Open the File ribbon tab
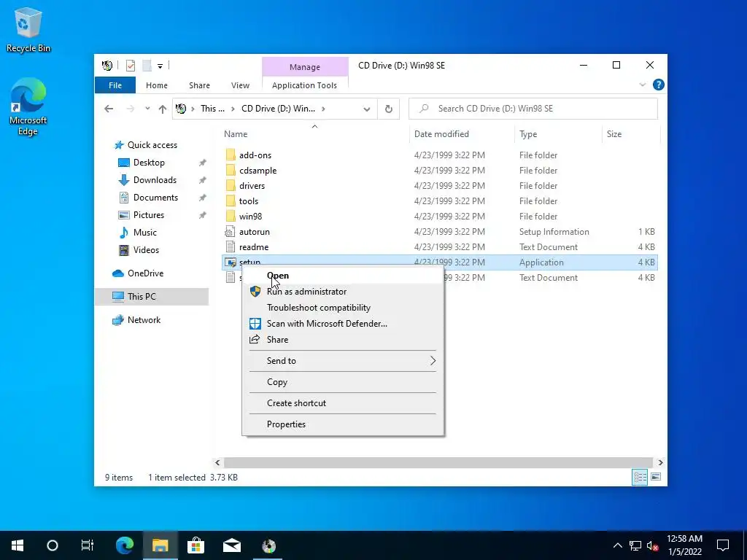The width and height of the screenshot is (747, 560). [x=115, y=85]
